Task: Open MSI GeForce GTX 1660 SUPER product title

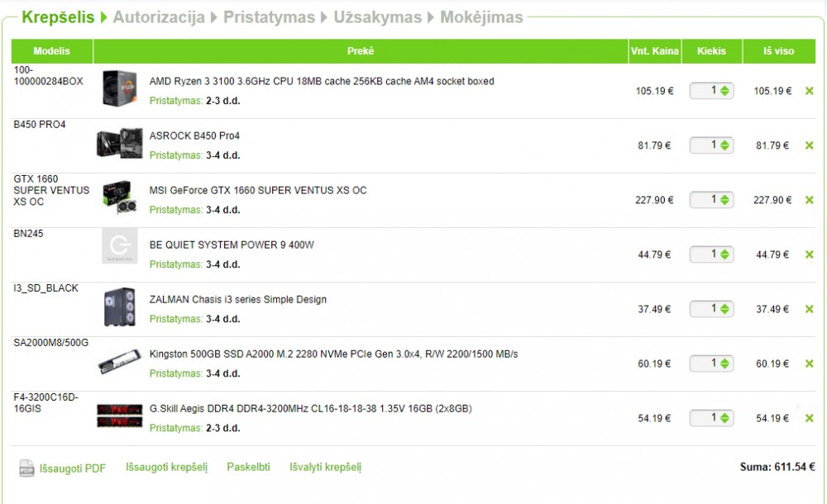Action: (x=258, y=190)
